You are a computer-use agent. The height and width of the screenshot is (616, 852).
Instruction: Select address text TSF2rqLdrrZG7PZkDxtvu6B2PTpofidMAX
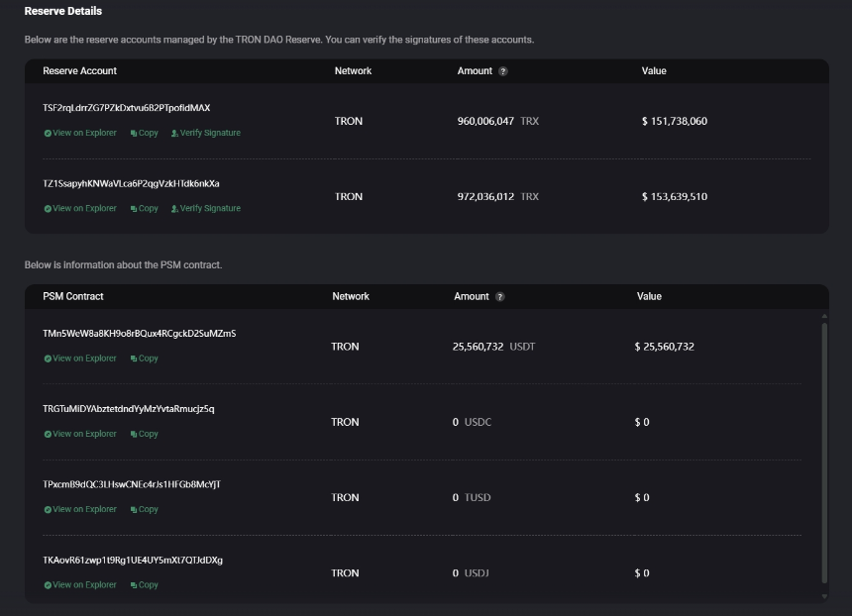coord(127,108)
